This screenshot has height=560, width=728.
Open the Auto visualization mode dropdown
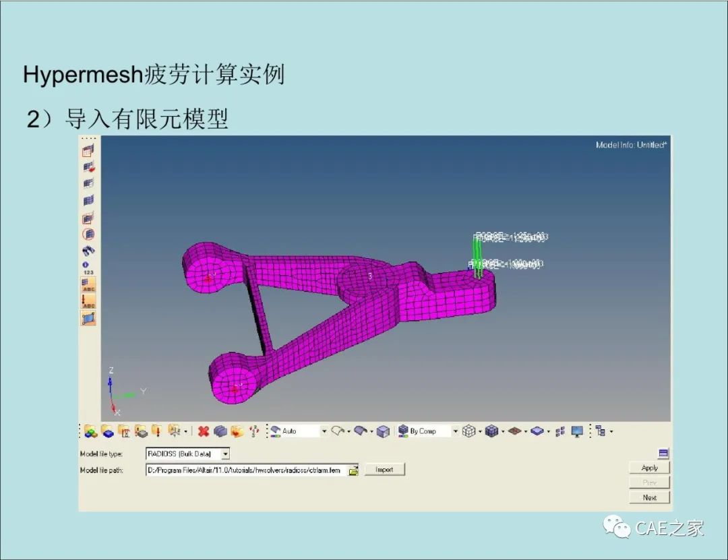[x=324, y=431]
